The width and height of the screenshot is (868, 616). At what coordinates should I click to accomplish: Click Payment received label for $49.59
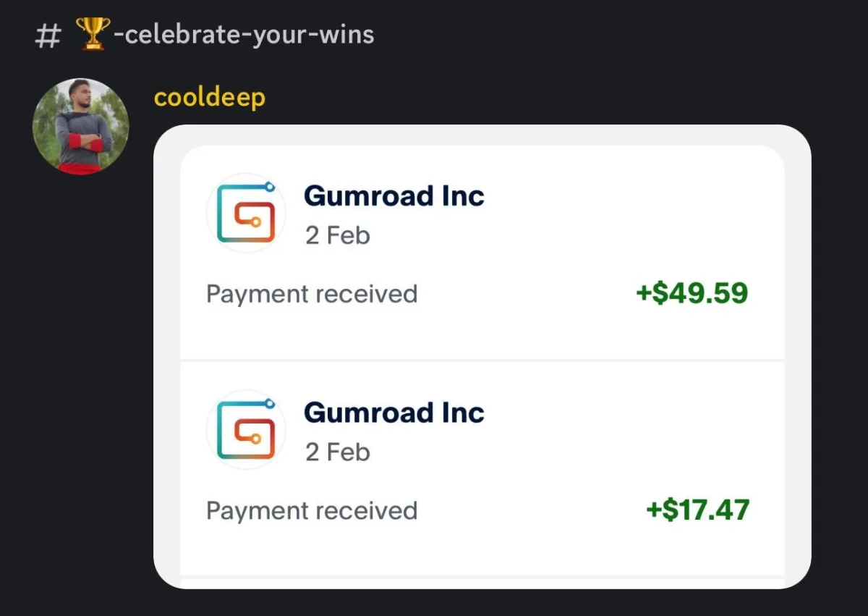312,294
